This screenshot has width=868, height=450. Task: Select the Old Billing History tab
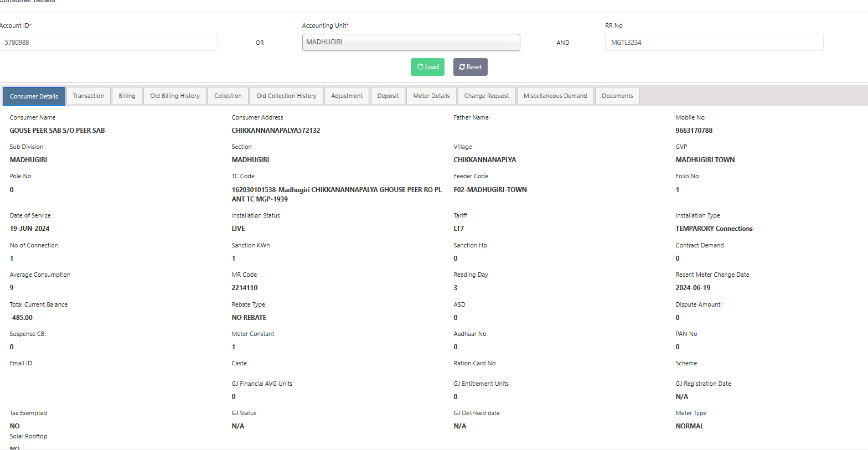[175, 96]
